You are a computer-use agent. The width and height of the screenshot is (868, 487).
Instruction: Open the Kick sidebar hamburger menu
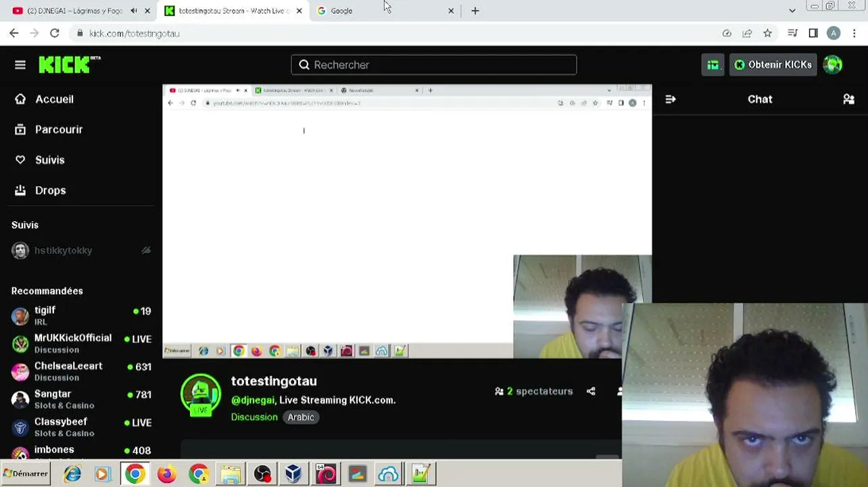click(x=20, y=65)
